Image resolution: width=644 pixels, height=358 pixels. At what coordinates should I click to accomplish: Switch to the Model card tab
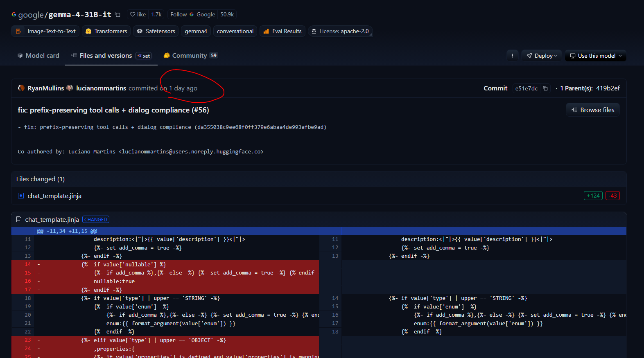(38, 56)
